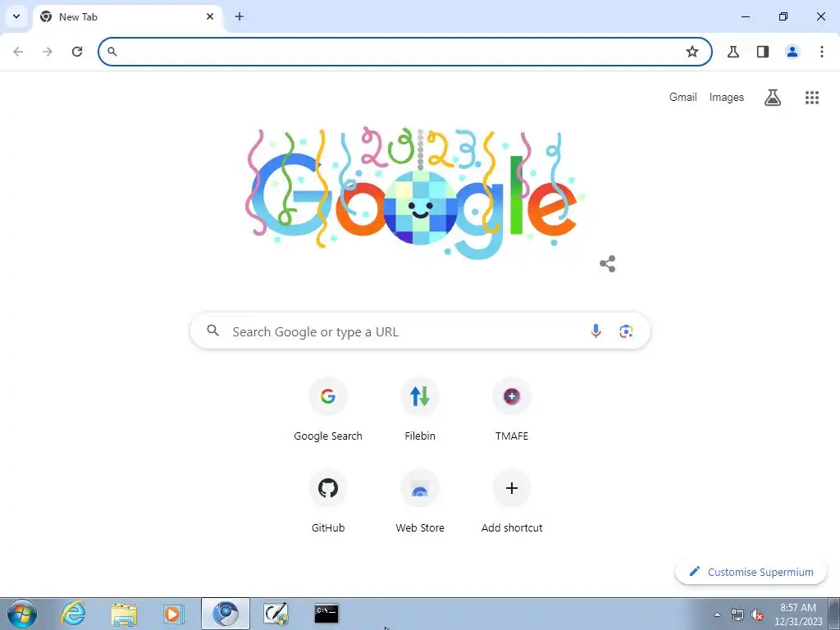Viewport: 840px width, 630px height.
Task: Open the command prompt taskbar icon
Action: pyautogui.click(x=326, y=614)
